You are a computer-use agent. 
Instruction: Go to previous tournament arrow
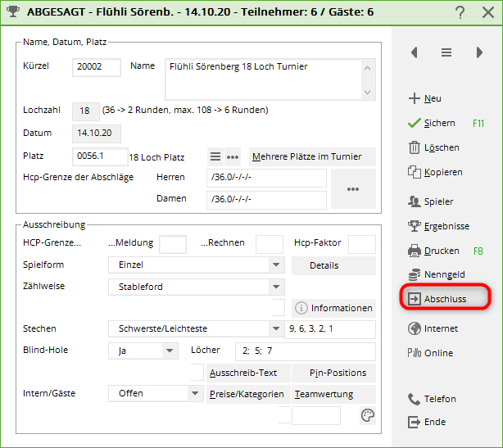pyautogui.click(x=415, y=52)
